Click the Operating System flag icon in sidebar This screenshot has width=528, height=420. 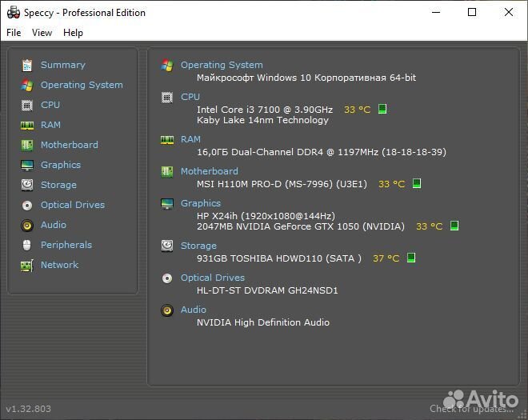click(27, 86)
